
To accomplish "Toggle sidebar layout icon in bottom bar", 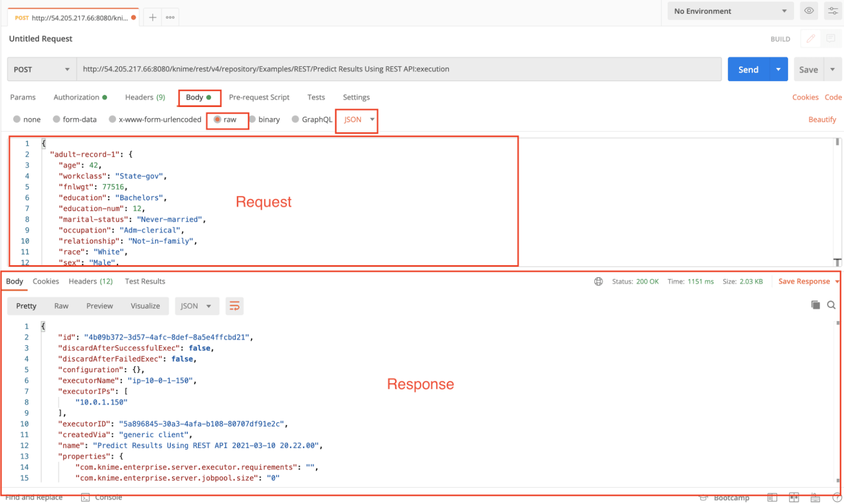I will (x=772, y=497).
